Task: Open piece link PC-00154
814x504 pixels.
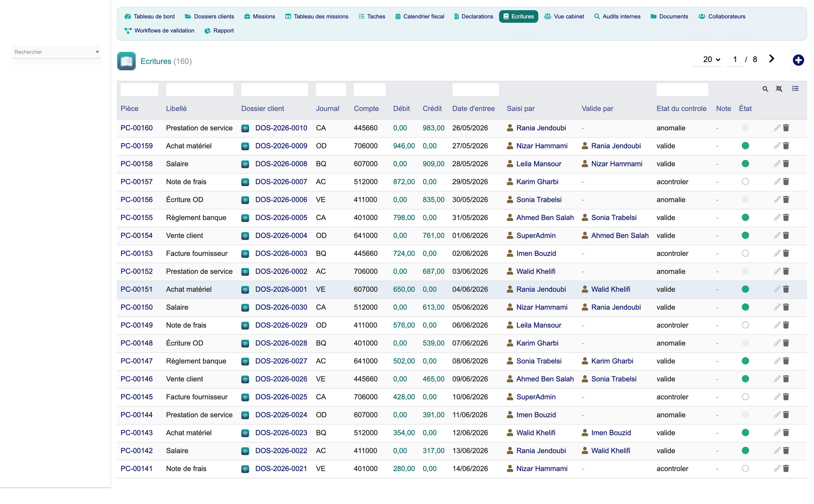Action: point(136,235)
